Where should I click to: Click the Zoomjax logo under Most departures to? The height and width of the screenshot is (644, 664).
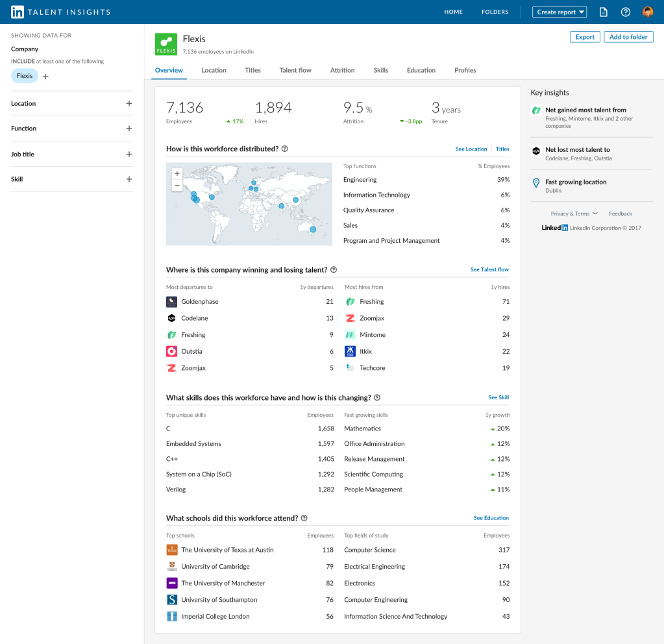click(171, 367)
